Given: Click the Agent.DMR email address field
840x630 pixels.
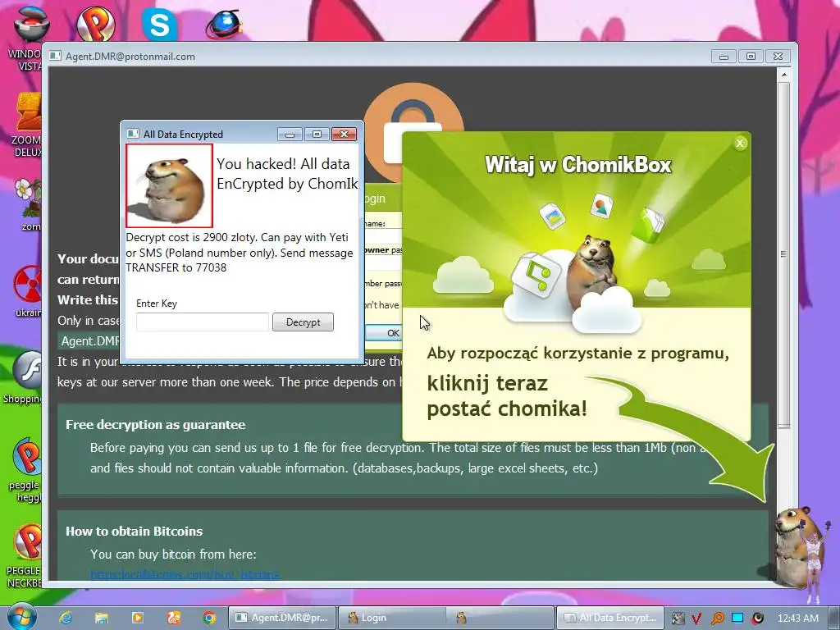Looking at the screenshot, I should tap(89, 340).
